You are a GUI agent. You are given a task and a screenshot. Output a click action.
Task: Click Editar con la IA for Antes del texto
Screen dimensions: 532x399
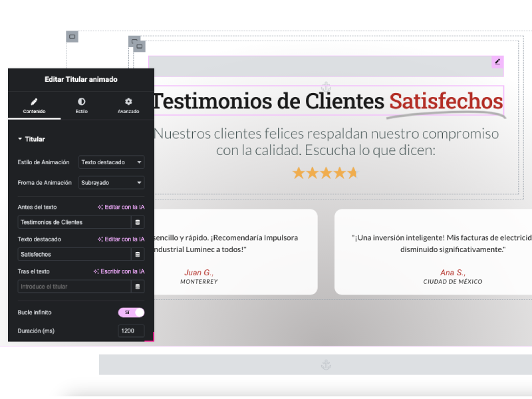tap(121, 207)
